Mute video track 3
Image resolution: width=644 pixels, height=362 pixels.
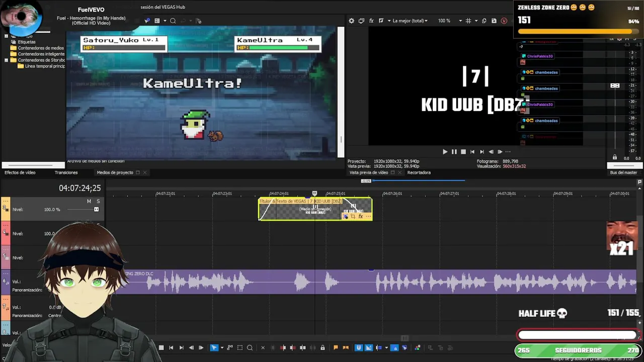coord(89,201)
